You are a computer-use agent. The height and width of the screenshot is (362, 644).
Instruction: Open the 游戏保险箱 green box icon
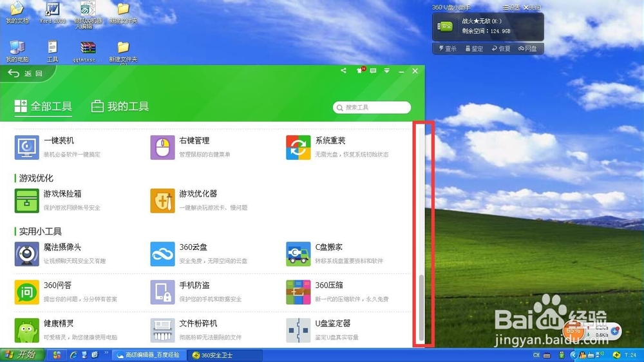tap(26, 200)
